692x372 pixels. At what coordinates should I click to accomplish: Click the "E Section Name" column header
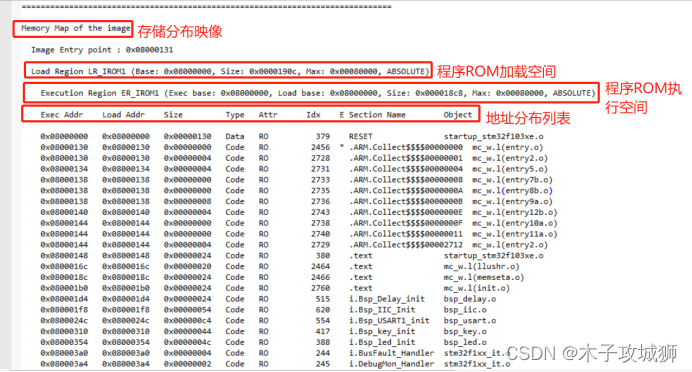click(x=372, y=115)
